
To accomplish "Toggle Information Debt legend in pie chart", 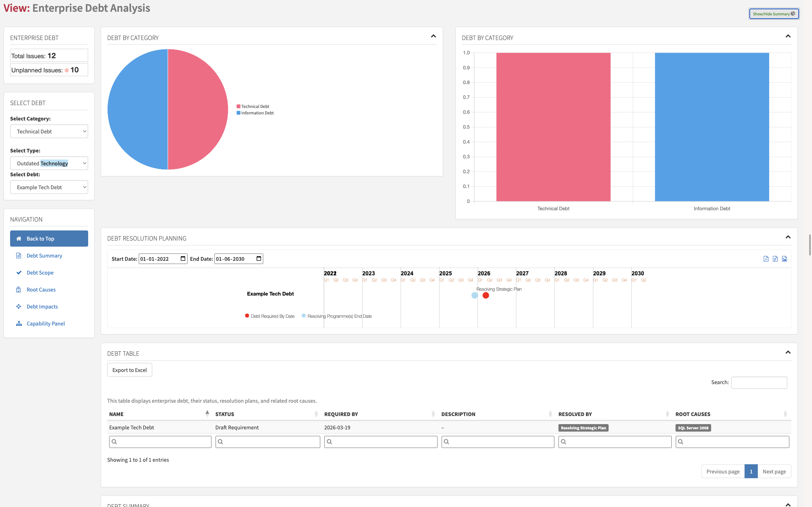I will pyautogui.click(x=255, y=113).
